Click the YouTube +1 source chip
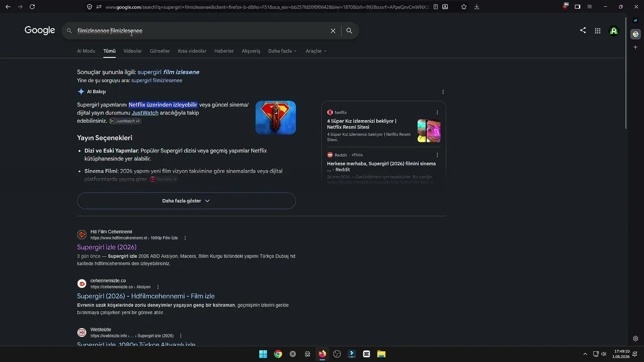644x362 pixels. pyautogui.click(x=164, y=179)
